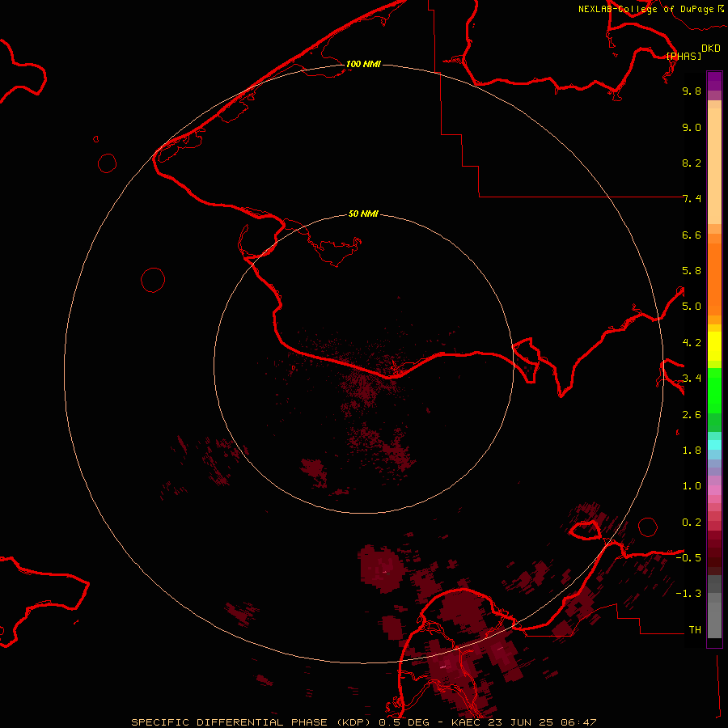Click the 23 JUN 25 06:47 timestamp

point(541,722)
